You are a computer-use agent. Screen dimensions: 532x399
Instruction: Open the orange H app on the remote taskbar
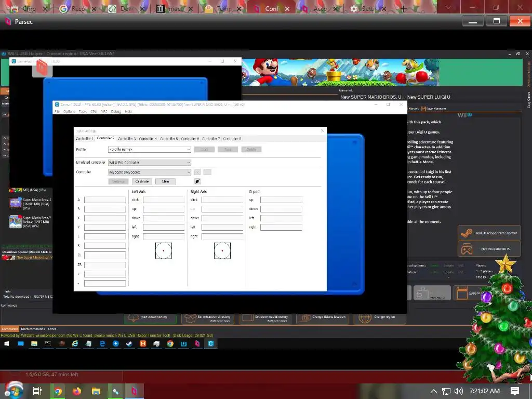(x=143, y=344)
